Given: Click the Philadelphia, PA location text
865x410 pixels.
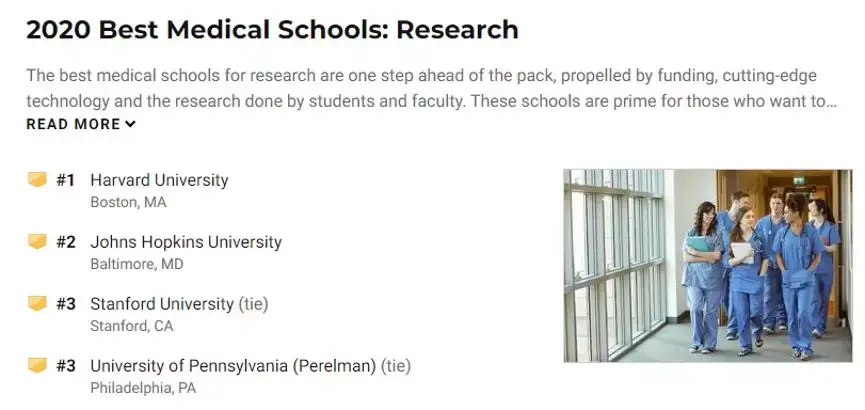Looking at the screenshot, I should (x=143, y=387).
